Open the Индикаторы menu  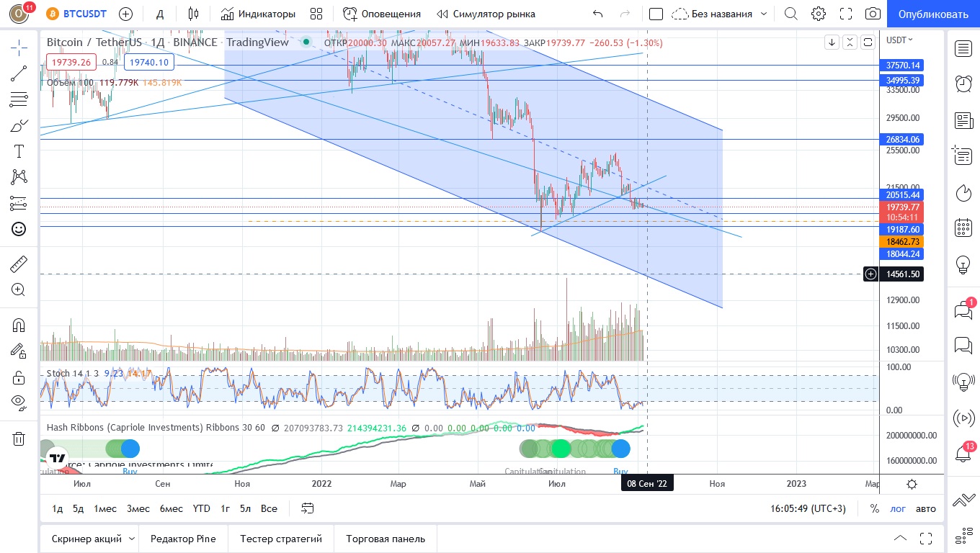258,14
